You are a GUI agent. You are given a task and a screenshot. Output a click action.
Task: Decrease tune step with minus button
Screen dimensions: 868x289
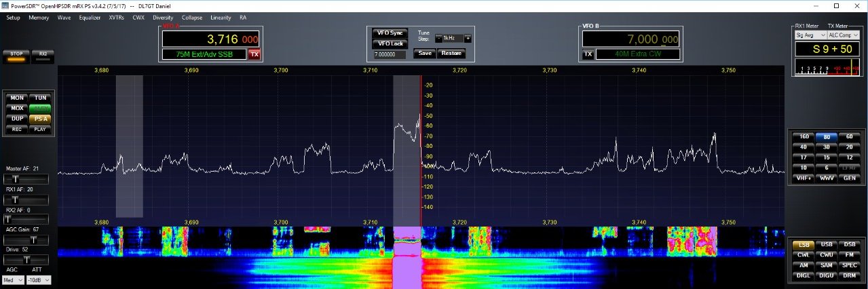(x=438, y=39)
